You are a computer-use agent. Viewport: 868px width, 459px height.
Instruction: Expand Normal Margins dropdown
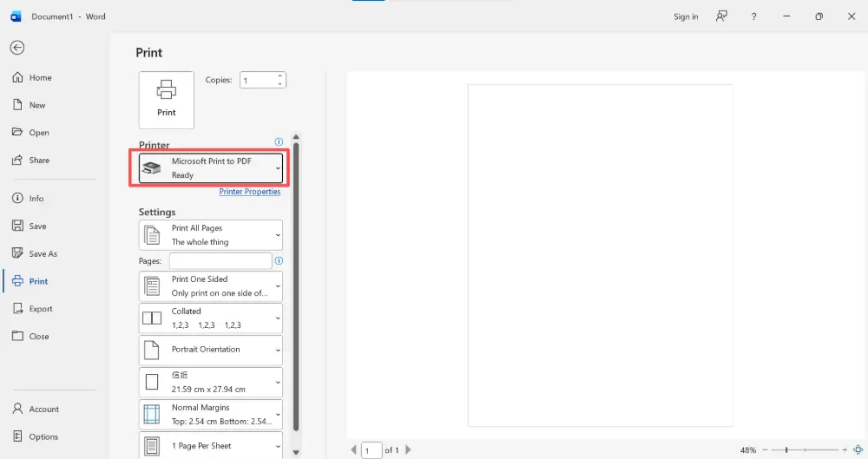pyautogui.click(x=211, y=414)
